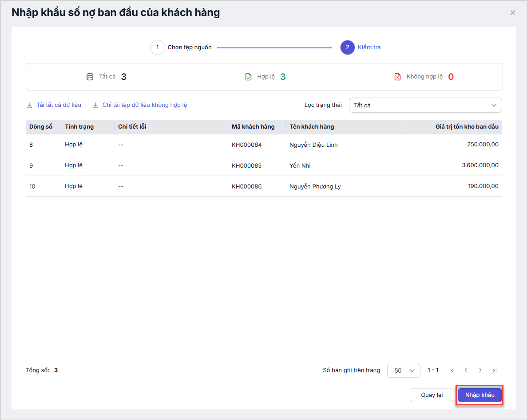
Task: Click the Hợp lệ green file icon
Action: [249, 77]
